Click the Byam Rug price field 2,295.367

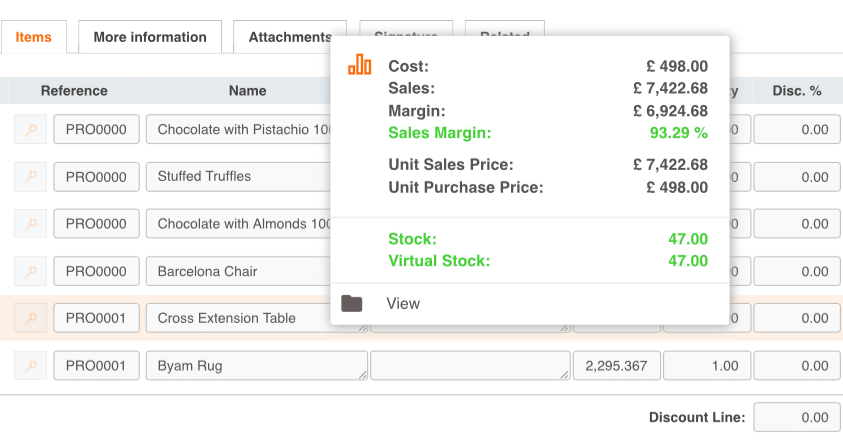point(616,366)
